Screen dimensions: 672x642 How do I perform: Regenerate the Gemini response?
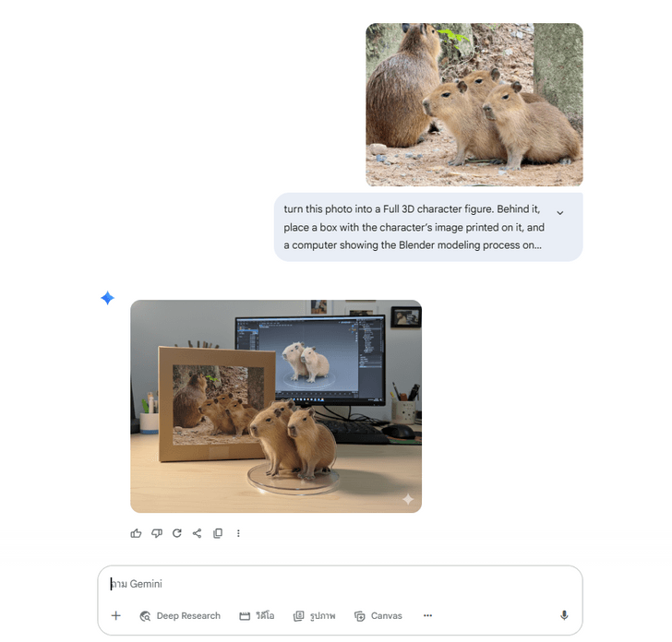177,533
